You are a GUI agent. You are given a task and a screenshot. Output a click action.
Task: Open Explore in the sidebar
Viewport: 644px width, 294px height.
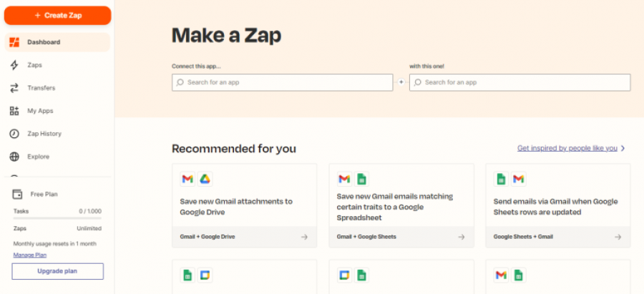pyautogui.click(x=57, y=157)
